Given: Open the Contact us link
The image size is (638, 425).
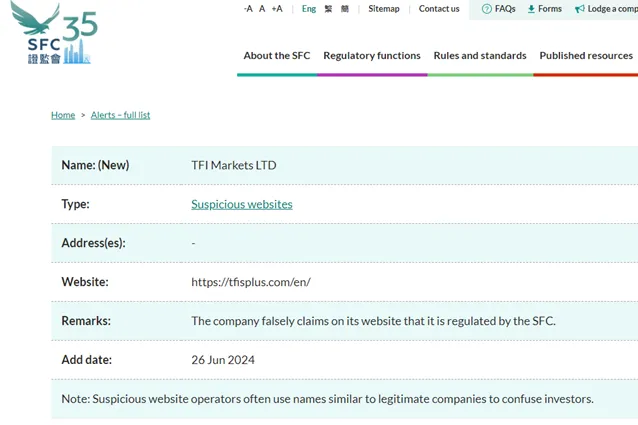Looking at the screenshot, I should (439, 9).
